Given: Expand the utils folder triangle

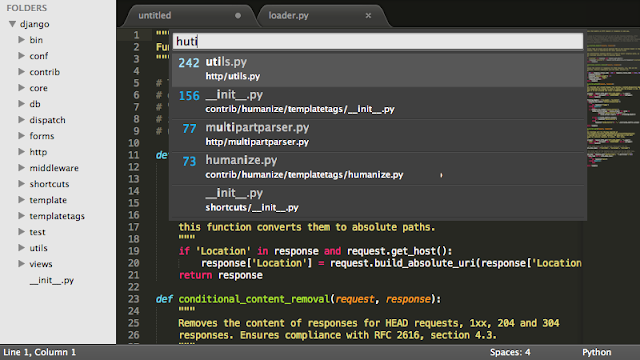Looking at the screenshot, I should [x=22, y=247].
